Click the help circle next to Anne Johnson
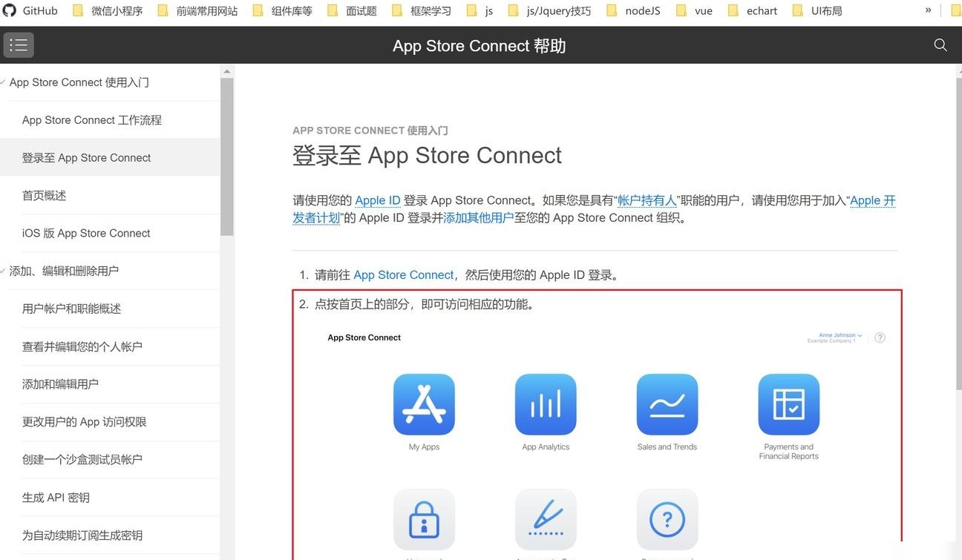Image resolution: width=962 pixels, height=560 pixels. click(x=880, y=337)
